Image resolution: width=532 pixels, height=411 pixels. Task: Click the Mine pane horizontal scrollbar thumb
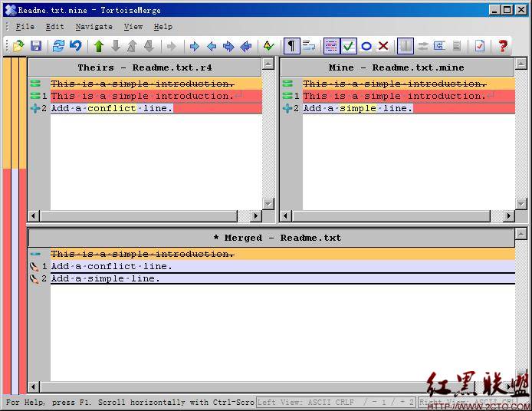[x=391, y=215]
